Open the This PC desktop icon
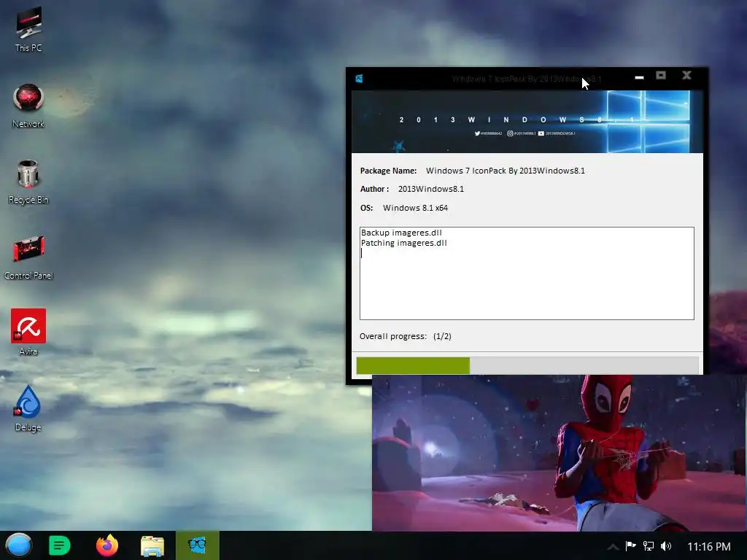The image size is (747, 560). 28,28
